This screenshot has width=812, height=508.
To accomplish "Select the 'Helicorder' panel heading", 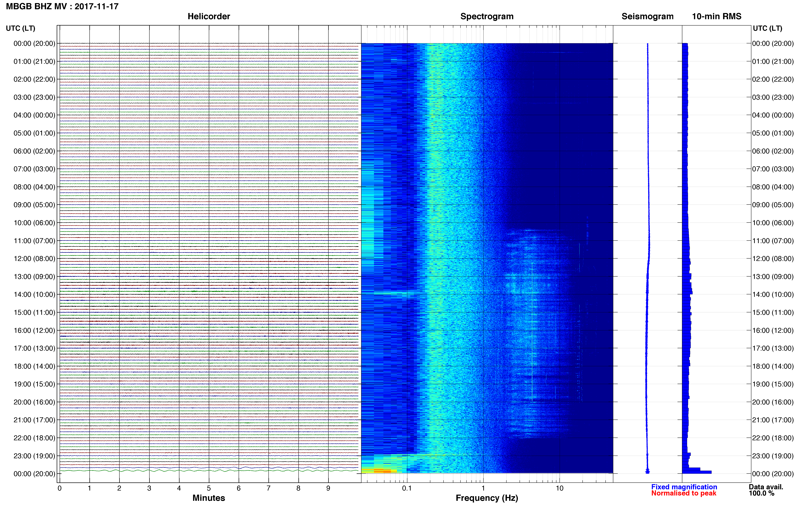I will point(209,16).
